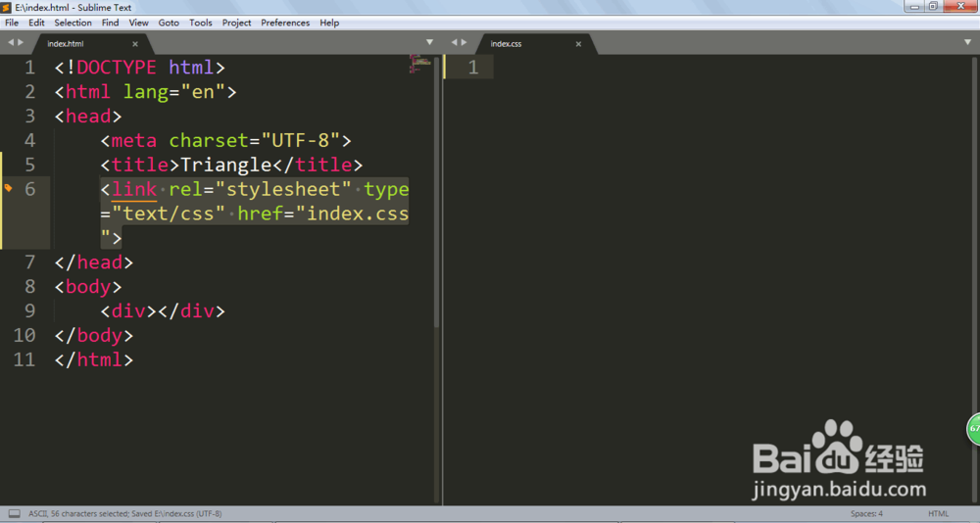Restore down the Sublime Text window
This screenshot has height=523, width=980.
933,6
